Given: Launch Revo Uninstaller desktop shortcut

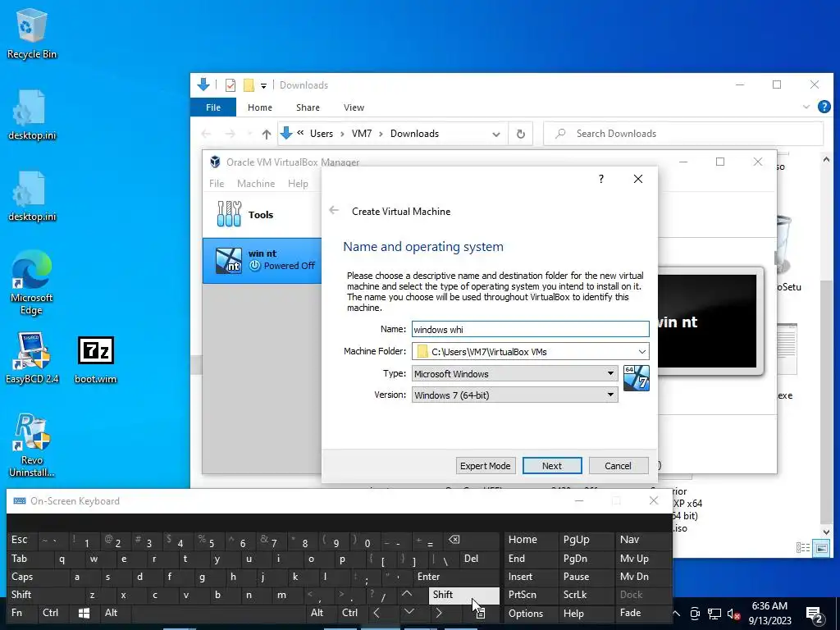Looking at the screenshot, I should coord(31,445).
